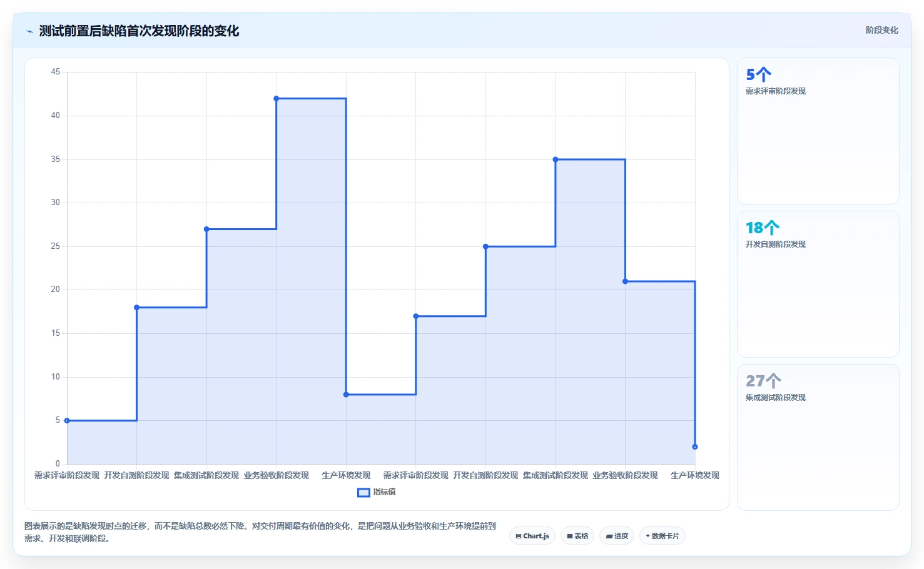Select the last data point at value 2

695,447
